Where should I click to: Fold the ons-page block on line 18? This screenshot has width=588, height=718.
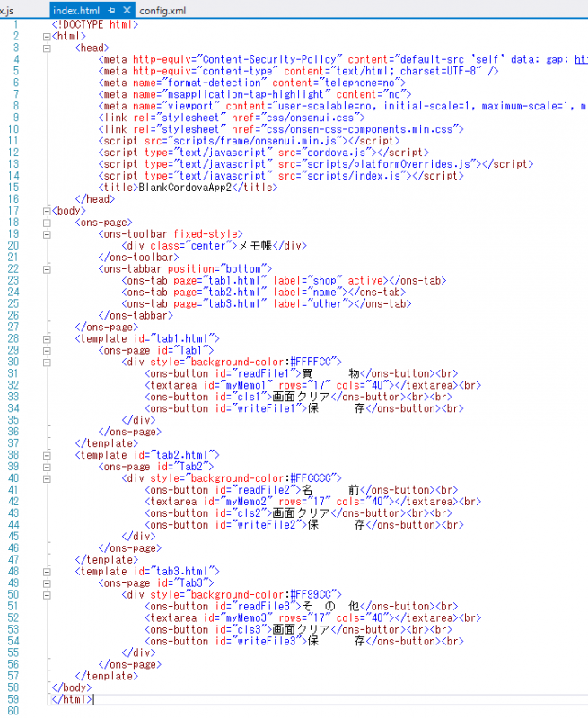pyautogui.click(x=46, y=223)
